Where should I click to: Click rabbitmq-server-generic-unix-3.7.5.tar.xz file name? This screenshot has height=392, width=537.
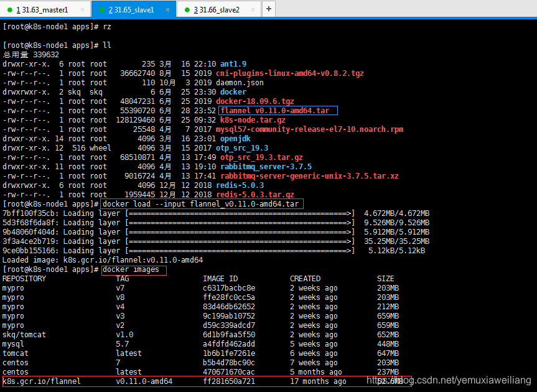point(310,176)
